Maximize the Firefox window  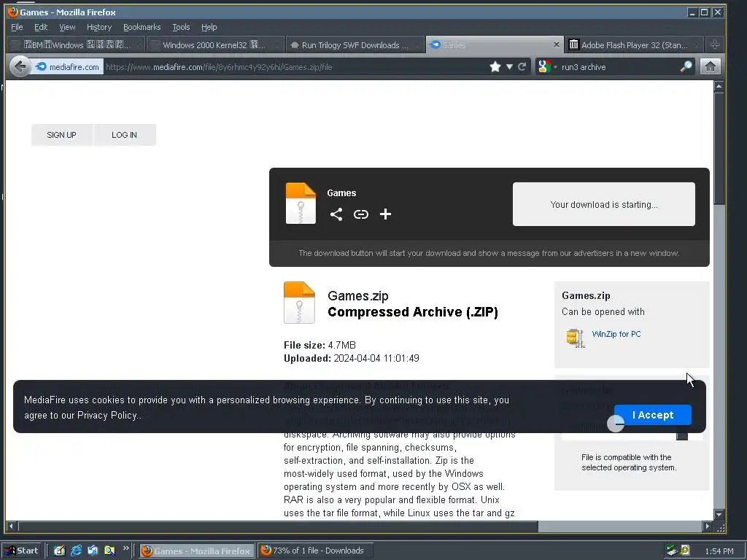pos(704,12)
